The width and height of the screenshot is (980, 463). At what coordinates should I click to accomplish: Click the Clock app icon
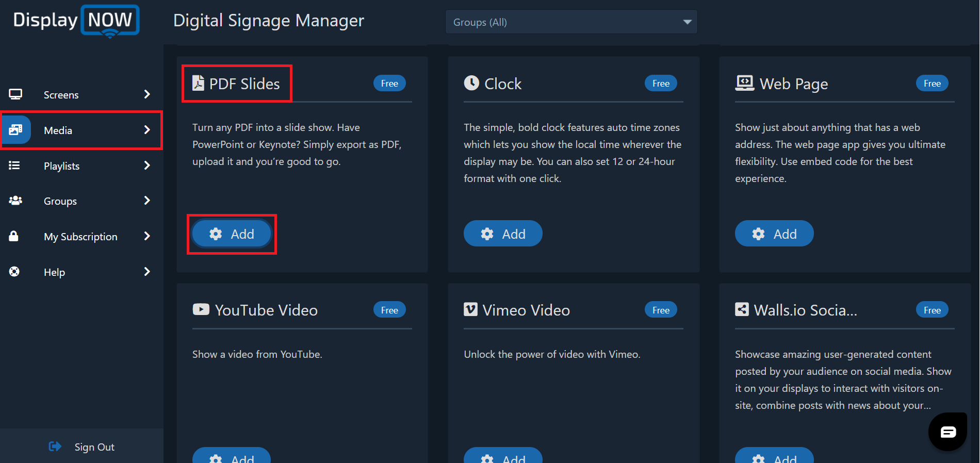click(471, 82)
